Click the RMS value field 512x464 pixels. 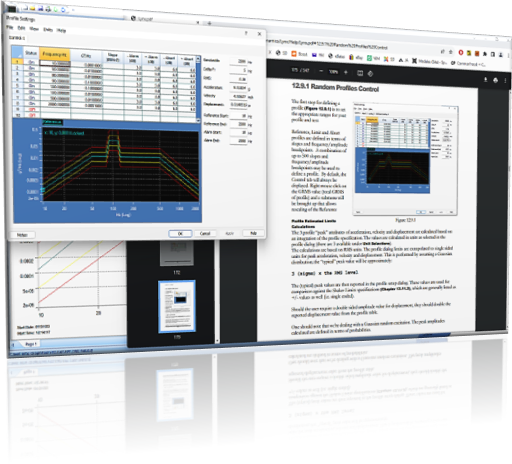[x=238, y=79]
